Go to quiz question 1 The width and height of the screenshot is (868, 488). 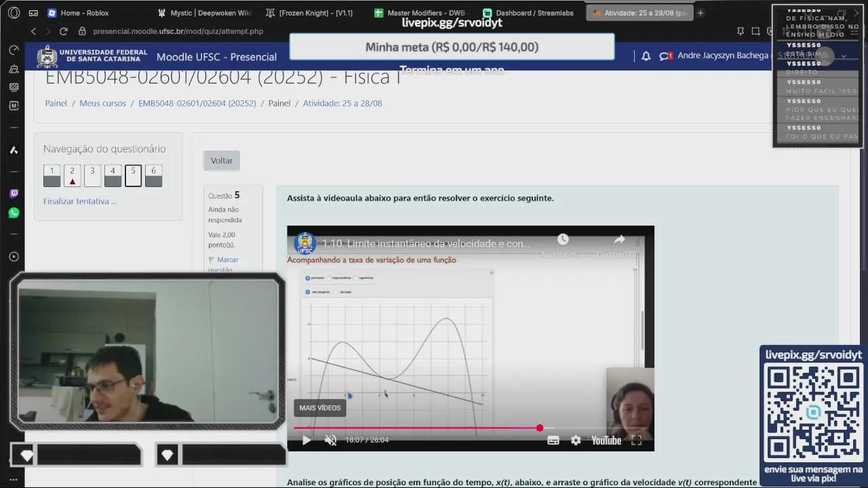(x=52, y=176)
